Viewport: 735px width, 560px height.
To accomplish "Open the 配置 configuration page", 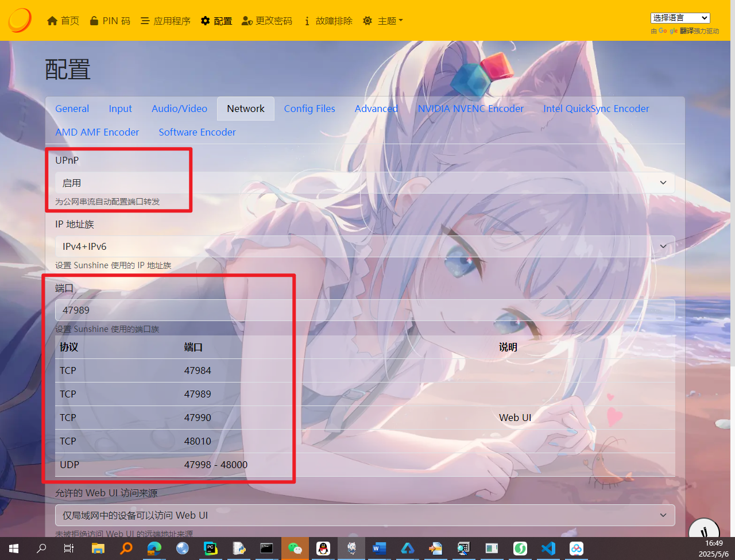I will pos(216,21).
